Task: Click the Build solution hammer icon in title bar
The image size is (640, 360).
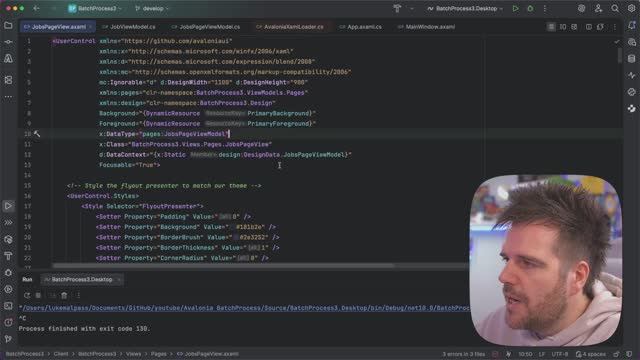Action: [397, 8]
